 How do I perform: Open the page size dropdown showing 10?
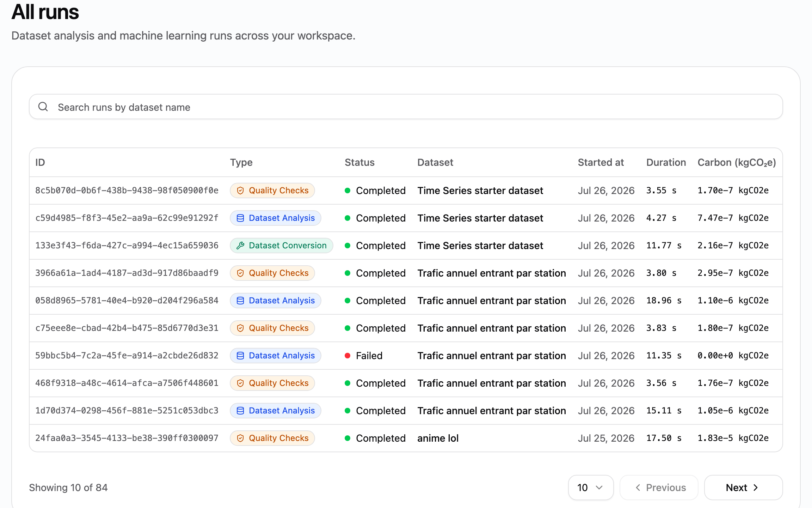coord(591,488)
